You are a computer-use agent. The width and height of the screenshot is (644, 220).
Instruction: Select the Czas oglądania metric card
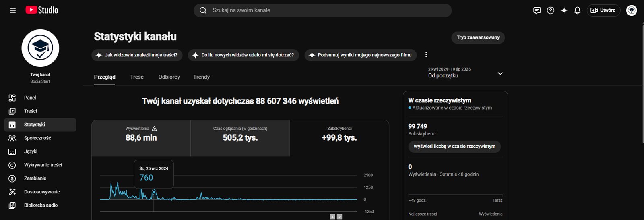click(240, 138)
